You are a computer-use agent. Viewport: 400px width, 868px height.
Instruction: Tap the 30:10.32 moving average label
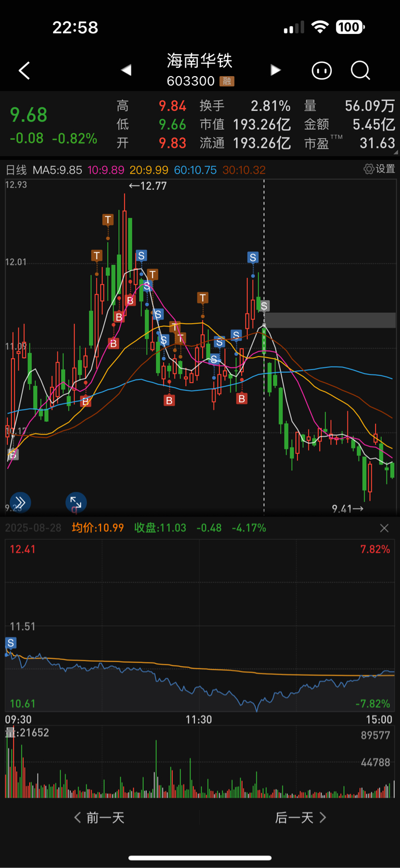click(244, 170)
